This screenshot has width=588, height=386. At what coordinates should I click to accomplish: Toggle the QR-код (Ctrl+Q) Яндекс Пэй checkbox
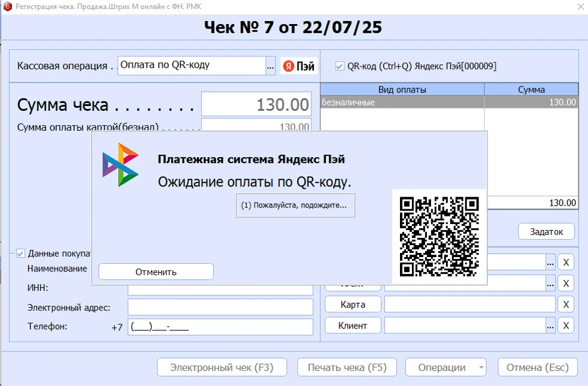[340, 66]
